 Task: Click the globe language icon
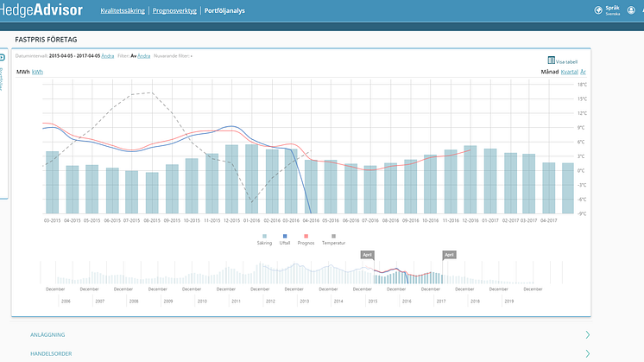tap(598, 10)
